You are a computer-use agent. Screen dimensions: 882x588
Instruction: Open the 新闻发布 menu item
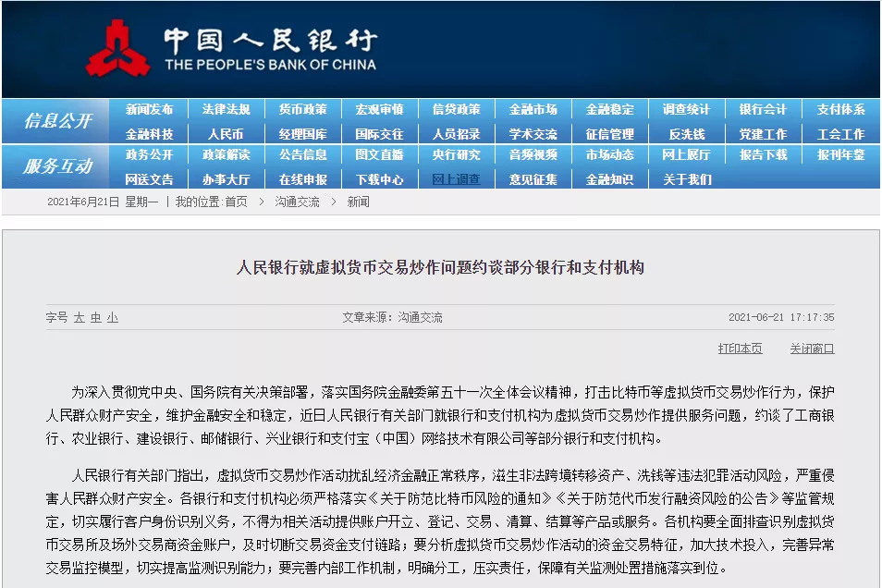149,109
